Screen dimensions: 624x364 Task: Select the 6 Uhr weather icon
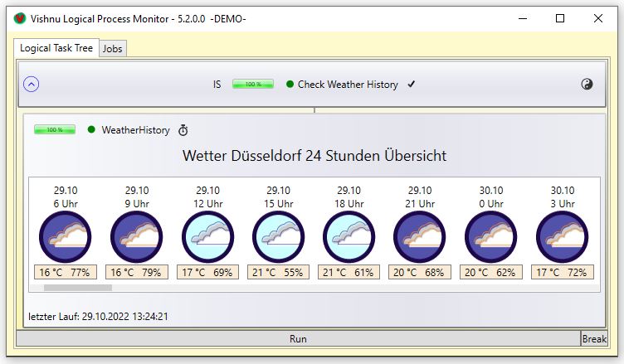[66, 238]
